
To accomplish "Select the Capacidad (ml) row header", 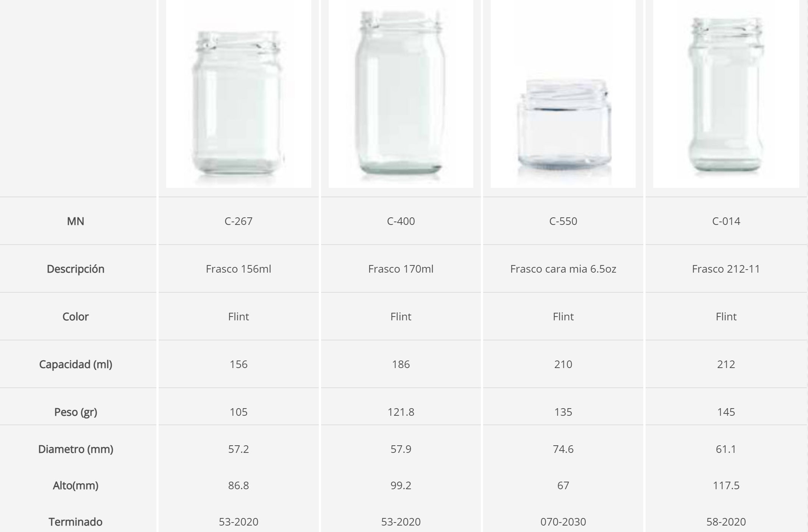I will [x=76, y=364].
